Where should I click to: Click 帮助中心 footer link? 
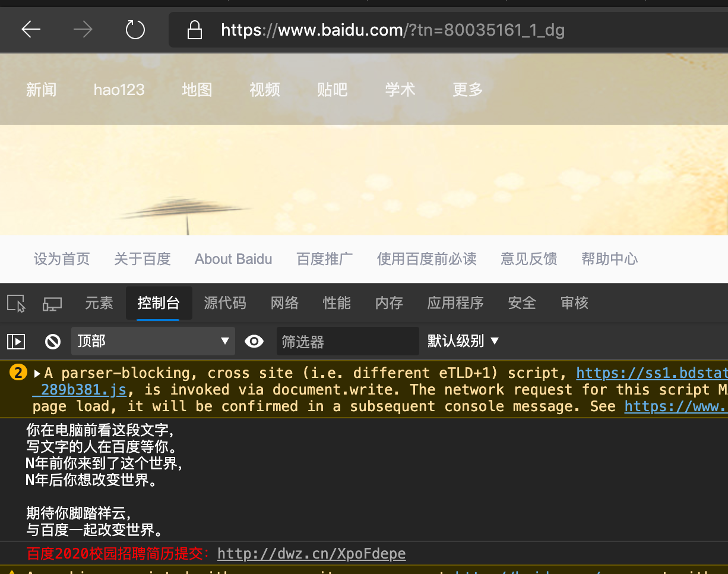click(x=610, y=259)
